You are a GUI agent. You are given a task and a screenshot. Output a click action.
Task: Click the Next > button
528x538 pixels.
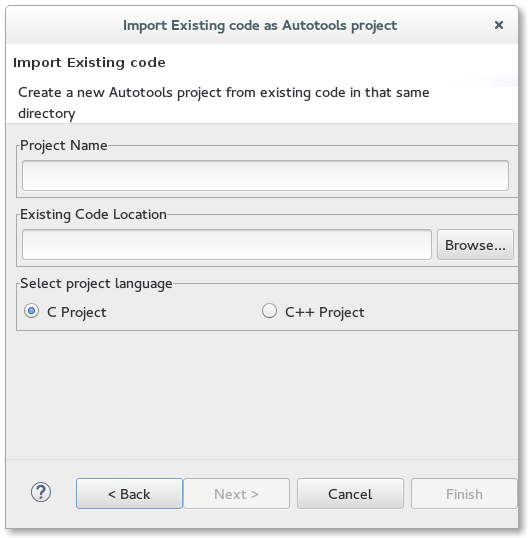pyautogui.click(x=236, y=494)
